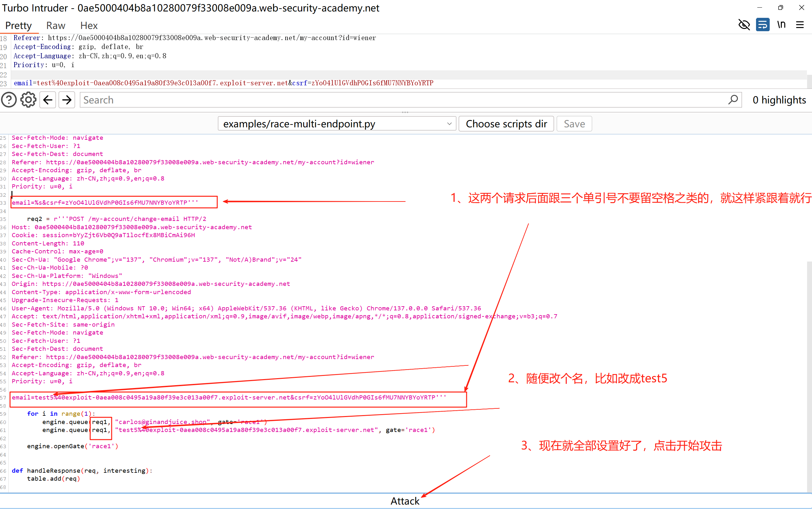Click the 0 highlights label
The image size is (812, 509).
click(779, 100)
